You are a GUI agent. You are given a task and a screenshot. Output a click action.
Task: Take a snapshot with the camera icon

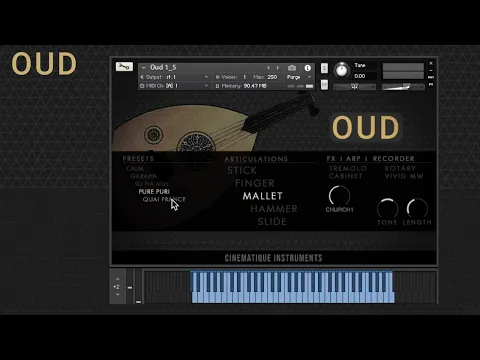[292, 68]
